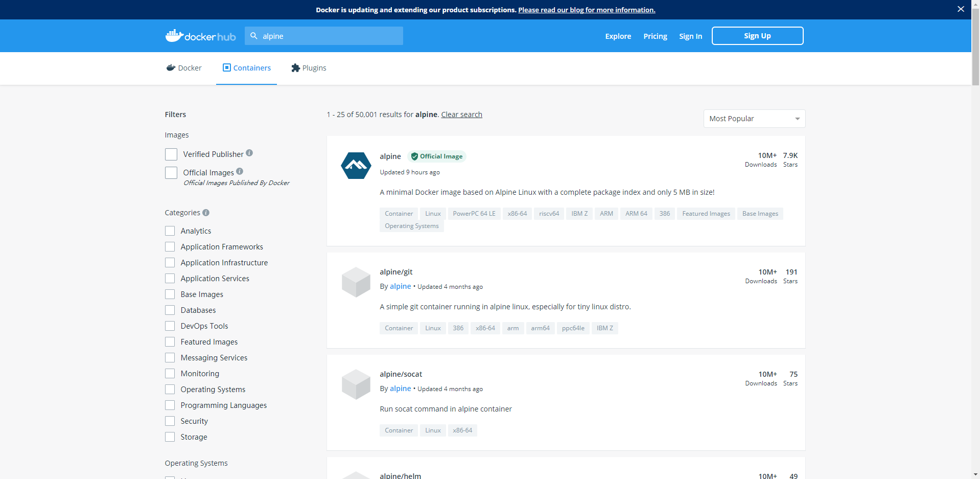Click the Containers tab square icon
This screenshot has width=980, height=479.
tap(227, 67)
